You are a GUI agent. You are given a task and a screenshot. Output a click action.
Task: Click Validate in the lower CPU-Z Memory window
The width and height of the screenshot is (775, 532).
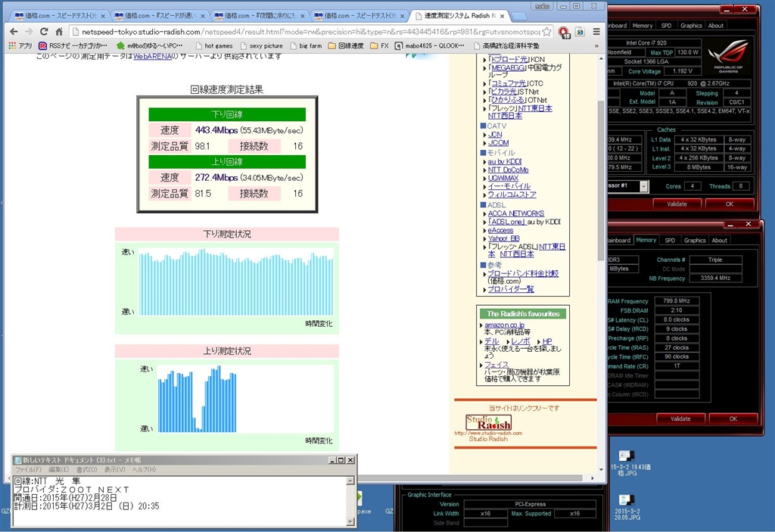[x=680, y=418]
